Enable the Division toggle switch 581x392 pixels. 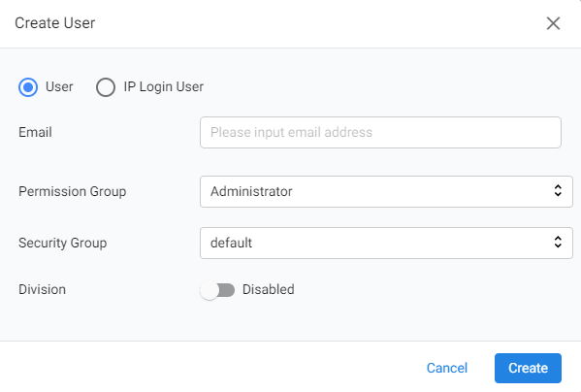coord(217,290)
